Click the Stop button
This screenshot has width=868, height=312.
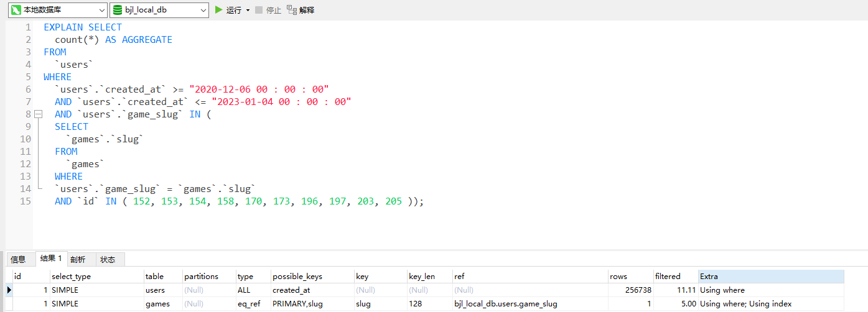[268, 10]
